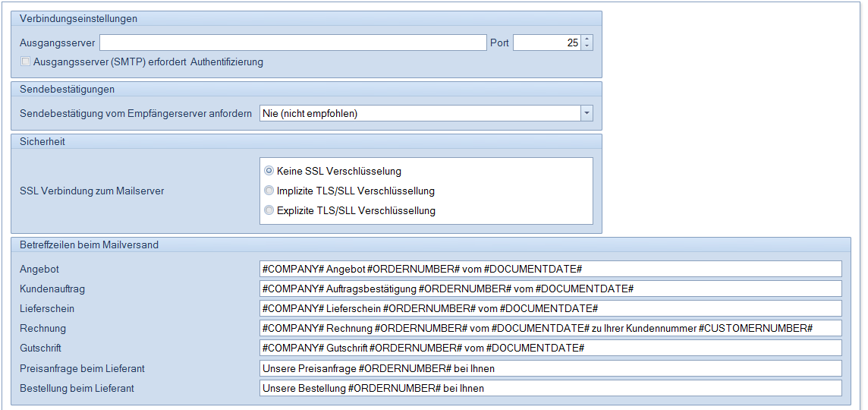Focus the Lieferschein subject line field
The height and width of the screenshot is (410, 868).
tap(550, 309)
